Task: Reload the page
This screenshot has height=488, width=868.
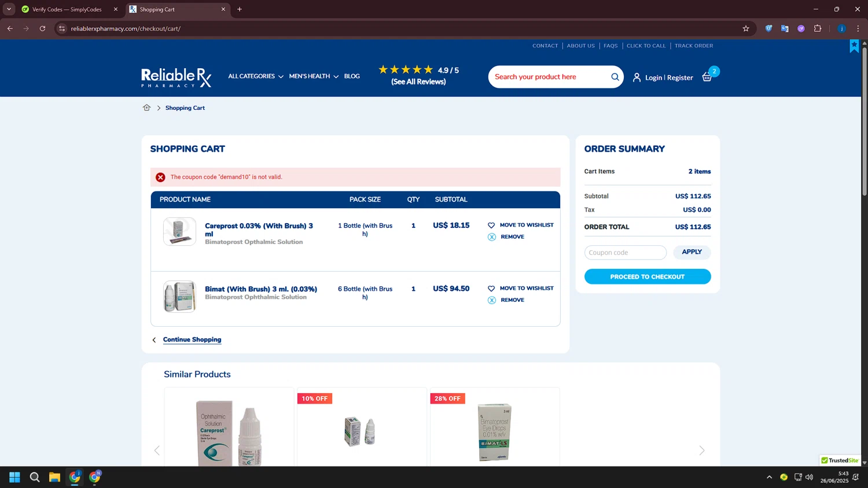Action: click(x=42, y=28)
